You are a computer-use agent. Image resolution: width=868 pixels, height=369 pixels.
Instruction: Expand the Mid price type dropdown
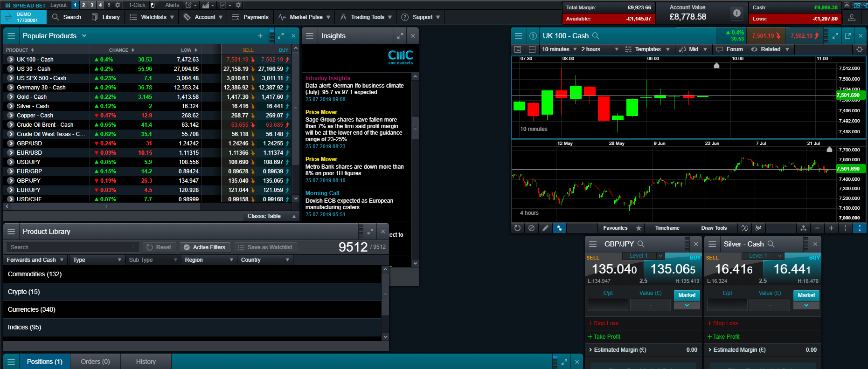click(x=693, y=49)
